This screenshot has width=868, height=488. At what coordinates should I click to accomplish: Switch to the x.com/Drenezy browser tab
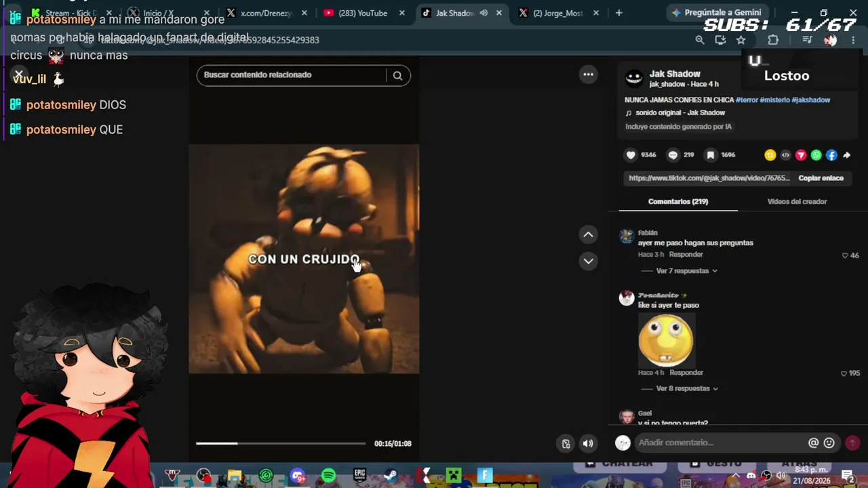pos(267,13)
